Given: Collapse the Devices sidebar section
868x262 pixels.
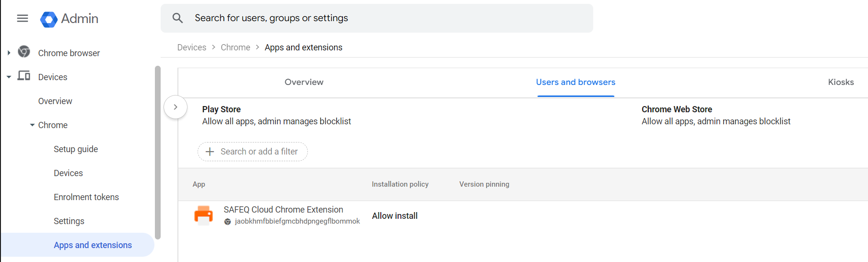Looking at the screenshot, I should pos(9,77).
